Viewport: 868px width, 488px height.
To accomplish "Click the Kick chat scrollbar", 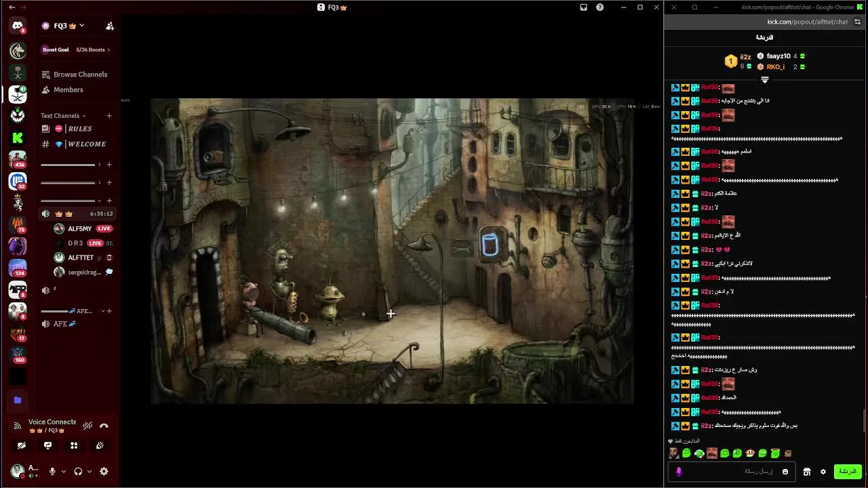I will tap(865, 422).
